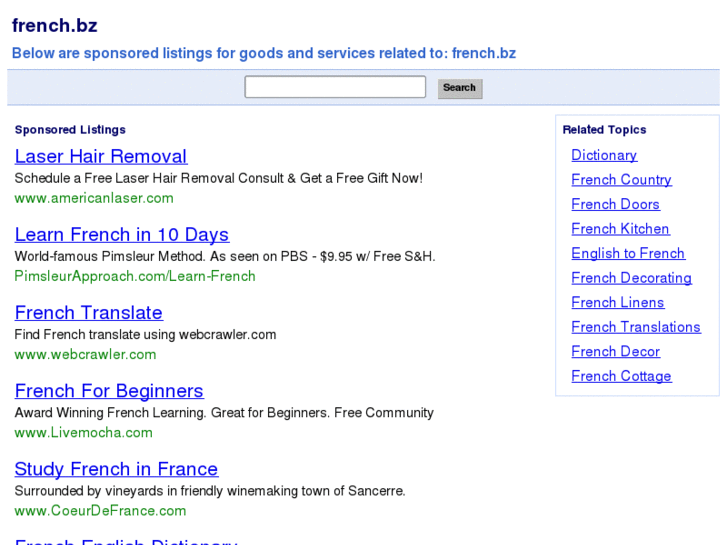The image size is (727, 545).
Task: Click the french.bz page title
Action: (x=55, y=26)
